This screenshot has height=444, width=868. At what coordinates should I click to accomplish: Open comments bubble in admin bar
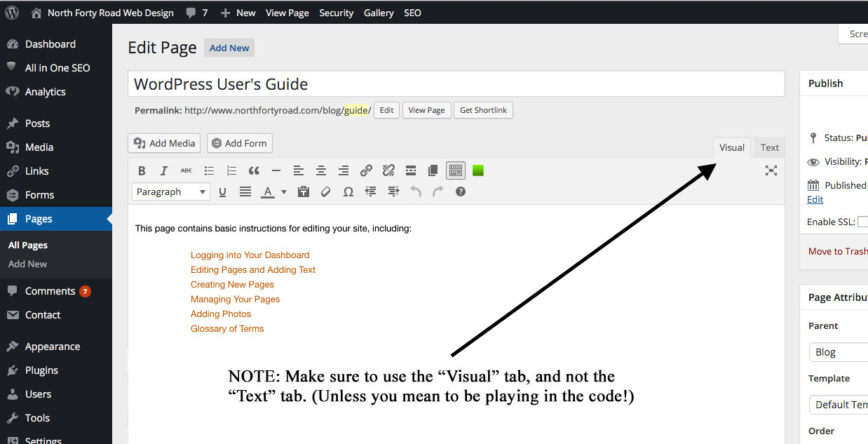pyautogui.click(x=197, y=13)
